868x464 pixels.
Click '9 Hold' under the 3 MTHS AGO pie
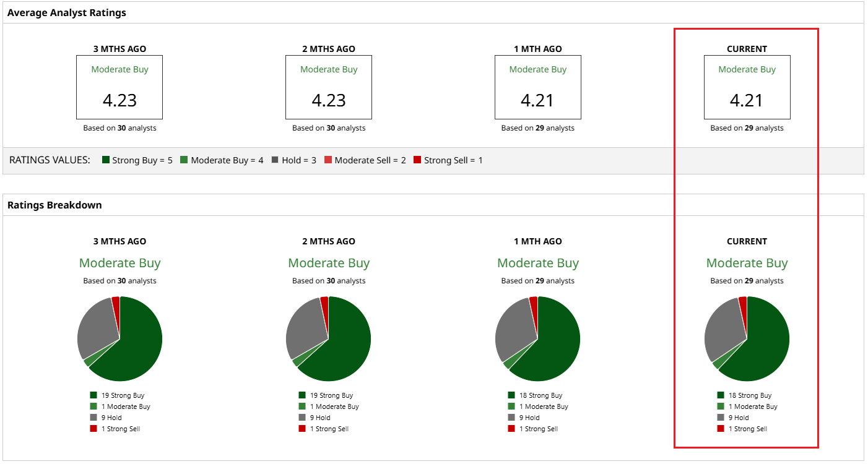pyautogui.click(x=111, y=418)
